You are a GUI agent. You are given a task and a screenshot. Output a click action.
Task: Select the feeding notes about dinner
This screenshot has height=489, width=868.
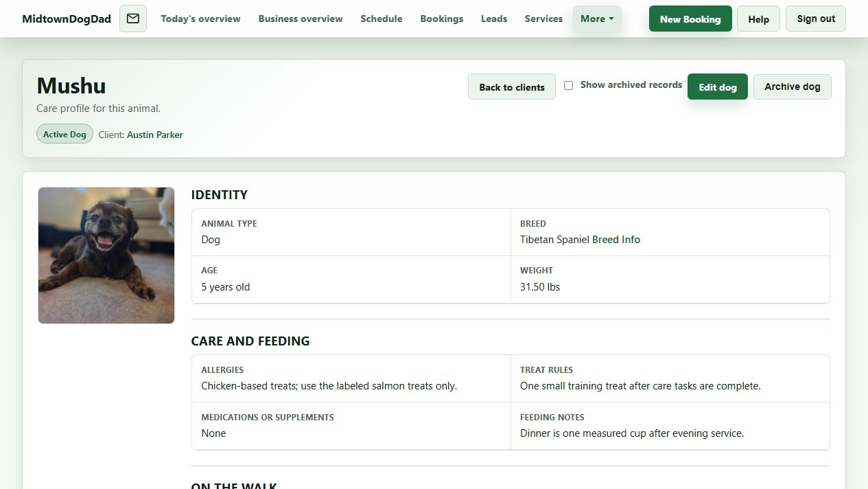click(x=632, y=433)
